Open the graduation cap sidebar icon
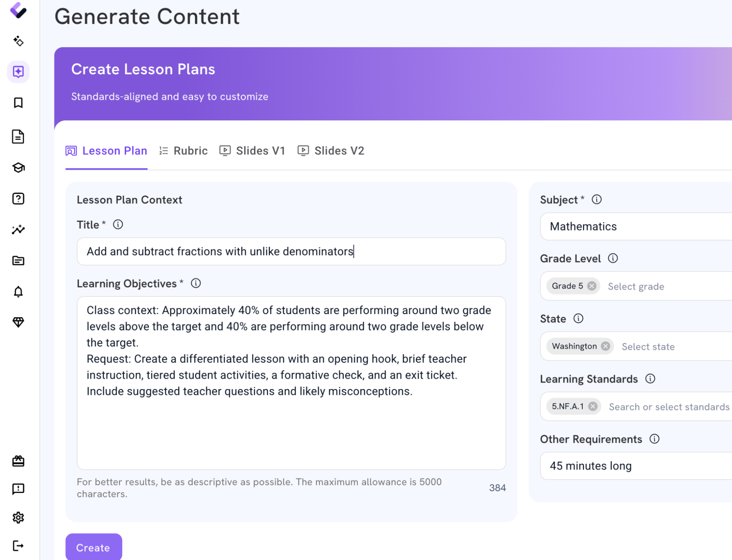Image resolution: width=732 pixels, height=560 pixels. (x=18, y=168)
